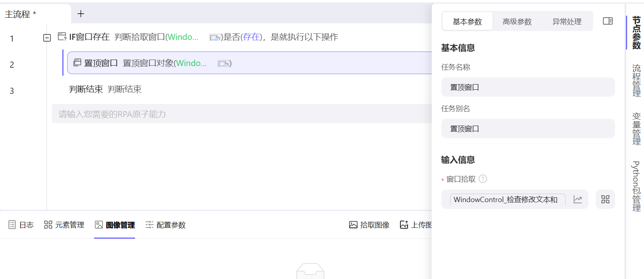This screenshot has height=279, width=644.
Task: Click the 任务名称 input field
Action: pyautogui.click(x=528, y=87)
